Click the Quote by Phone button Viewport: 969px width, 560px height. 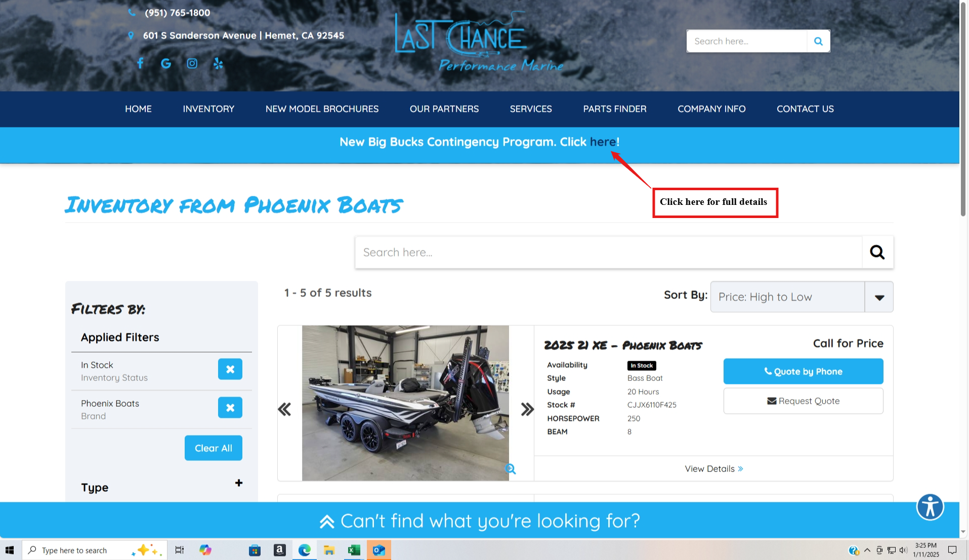[803, 371]
